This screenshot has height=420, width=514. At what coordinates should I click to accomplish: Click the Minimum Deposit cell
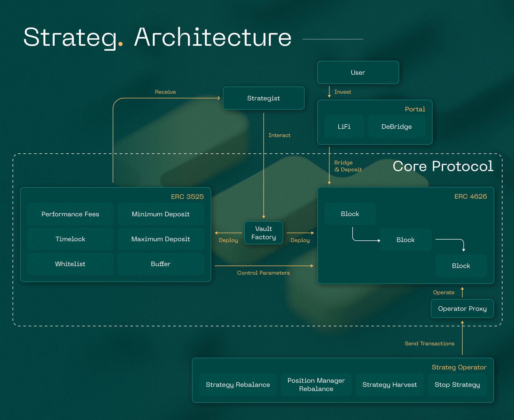(x=161, y=214)
